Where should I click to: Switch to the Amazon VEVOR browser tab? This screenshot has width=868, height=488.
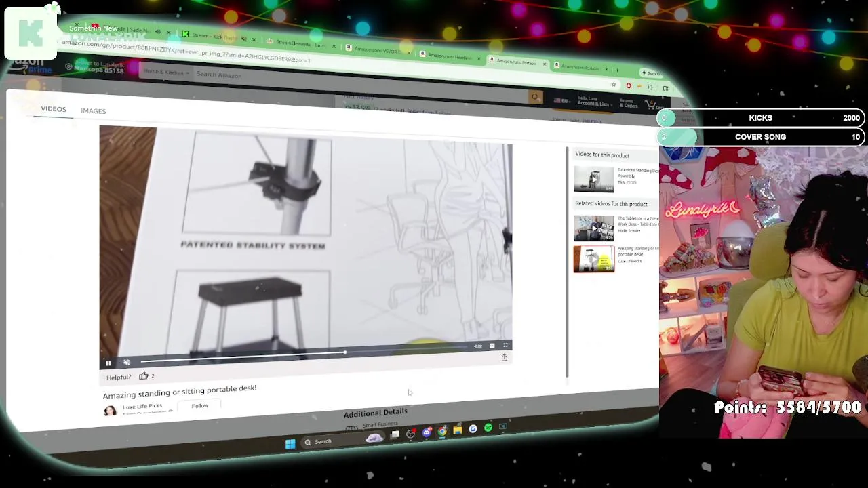pos(376,50)
